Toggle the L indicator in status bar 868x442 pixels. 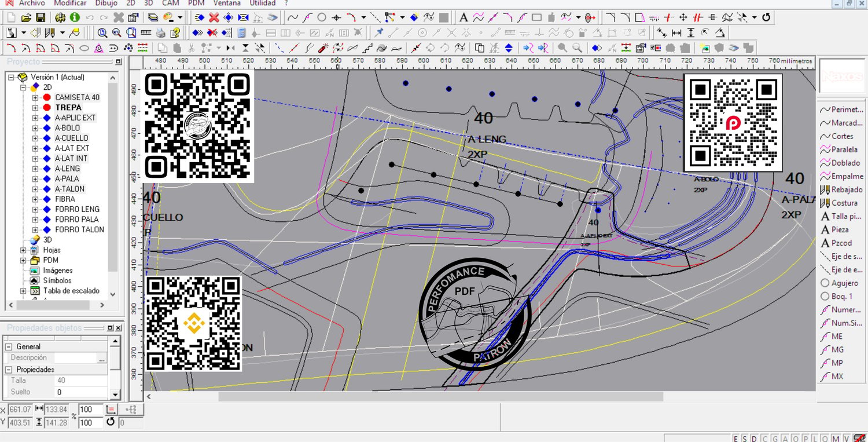coord(815,439)
